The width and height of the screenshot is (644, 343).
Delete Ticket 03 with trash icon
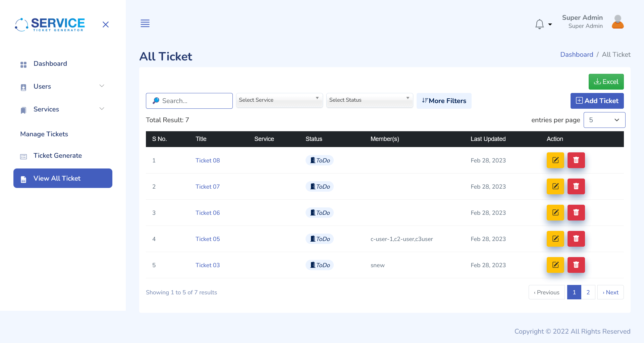[x=576, y=265]
